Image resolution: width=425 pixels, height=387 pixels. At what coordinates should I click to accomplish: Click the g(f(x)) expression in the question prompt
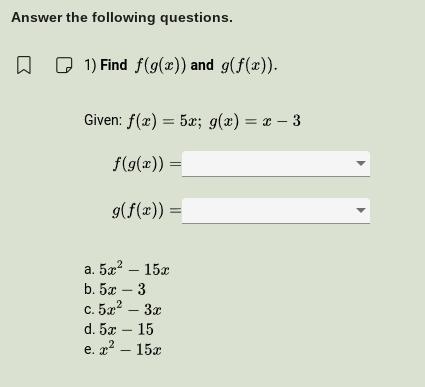click(x=249, y=65)
